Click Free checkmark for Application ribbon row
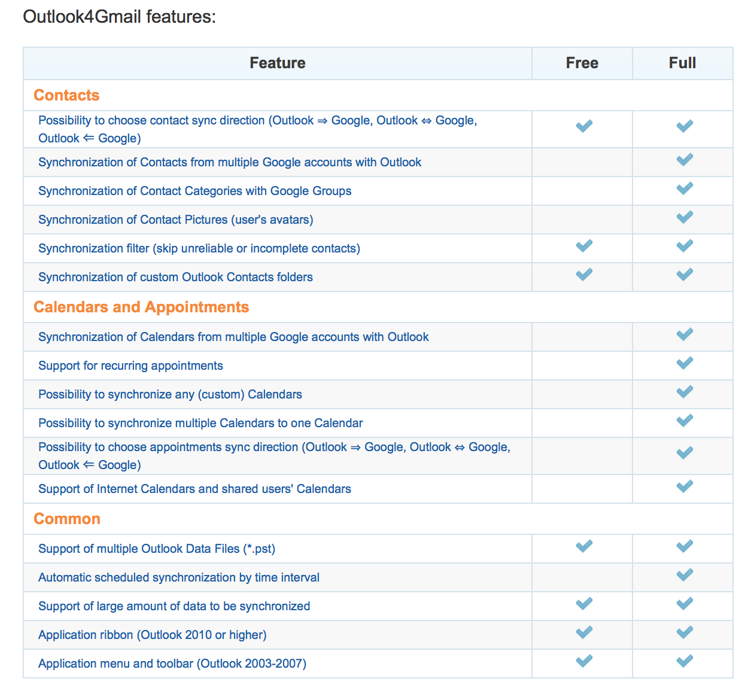Screen dimensions: 754x700 pos(584,632)
